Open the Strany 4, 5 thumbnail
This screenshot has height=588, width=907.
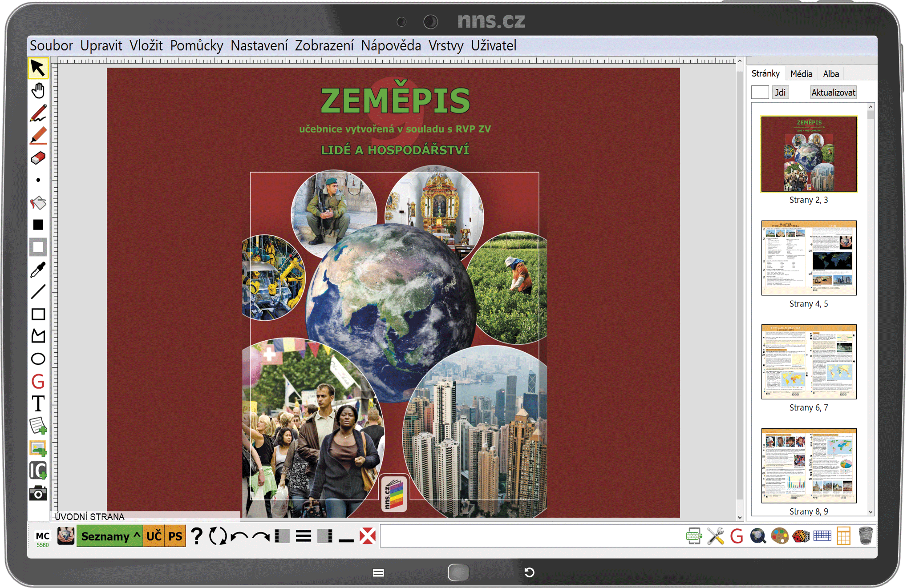click(808, 258)
